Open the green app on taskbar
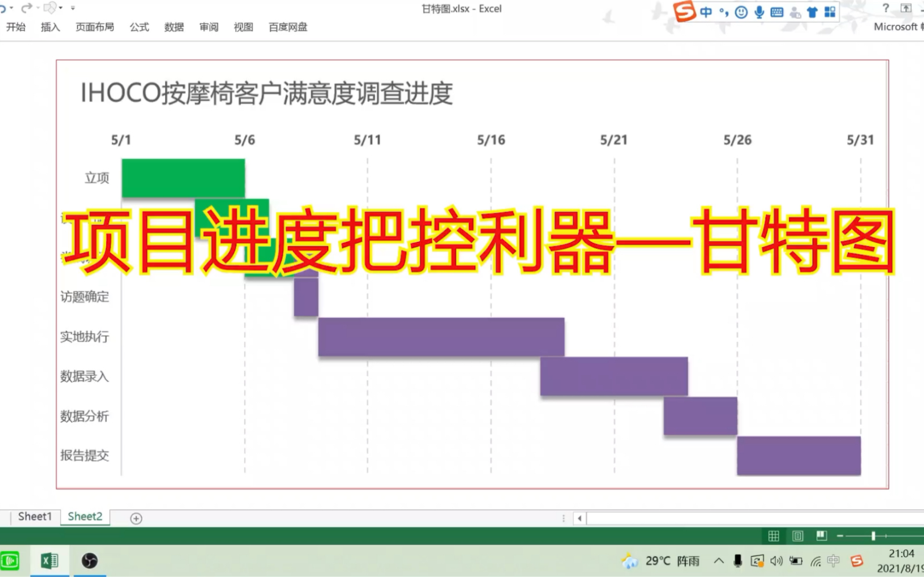Viewport: 924px width, 577px height. (x=10, y=561)
